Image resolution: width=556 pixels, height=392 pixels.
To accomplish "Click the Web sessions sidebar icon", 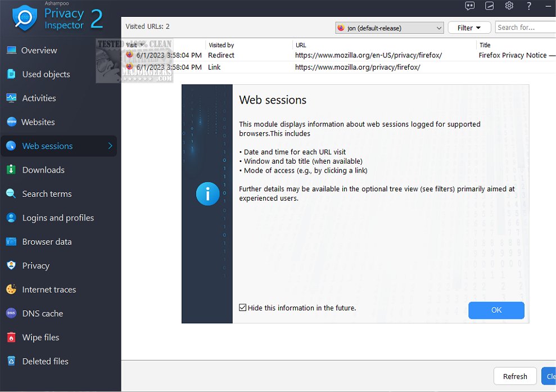I will click(11, 146).
